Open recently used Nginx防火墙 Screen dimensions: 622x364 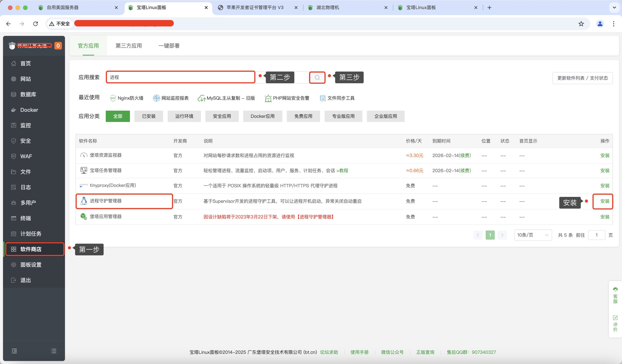click(126, 98)
